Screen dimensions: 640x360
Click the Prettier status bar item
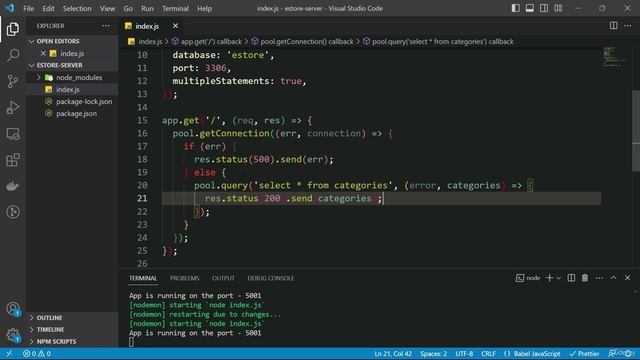coord(584,353)
